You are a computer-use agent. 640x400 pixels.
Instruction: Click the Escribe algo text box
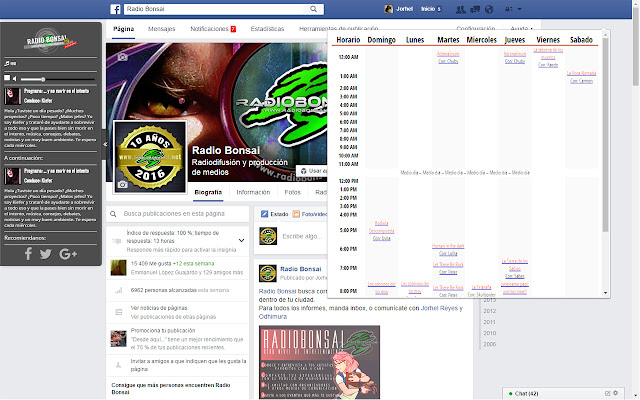302,236
